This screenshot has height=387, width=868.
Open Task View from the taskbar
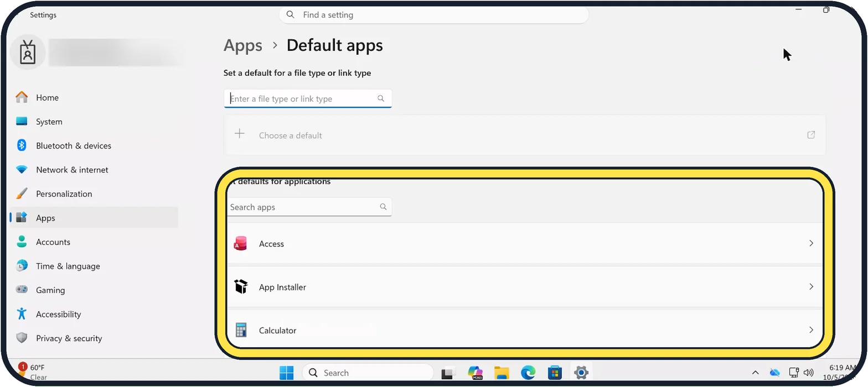point(448,373)
